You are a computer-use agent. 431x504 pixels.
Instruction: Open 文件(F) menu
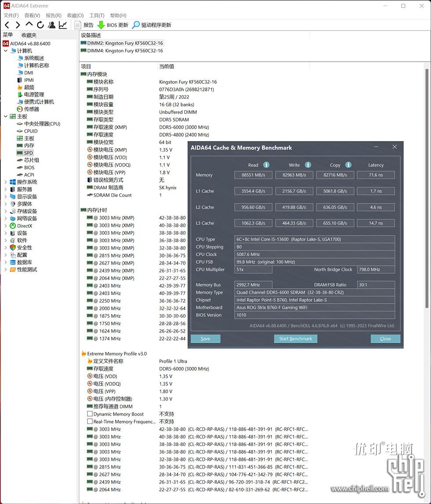tap(11, 15)
